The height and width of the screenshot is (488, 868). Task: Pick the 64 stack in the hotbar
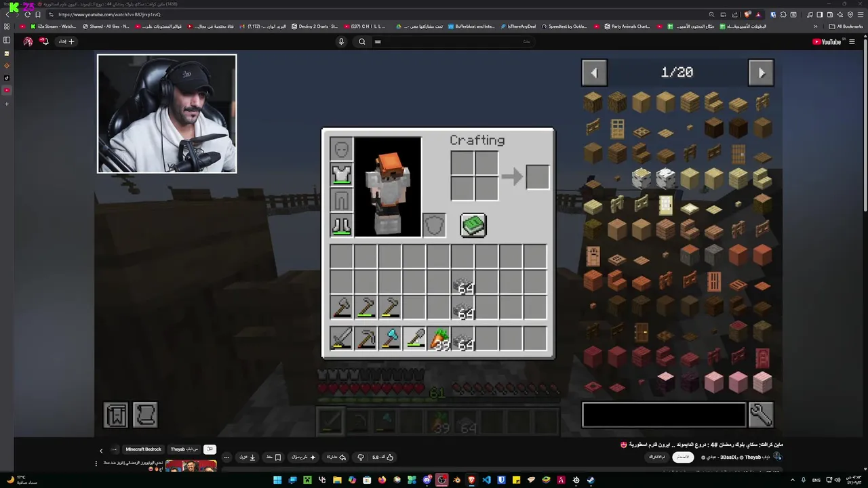tap(463, 338)
